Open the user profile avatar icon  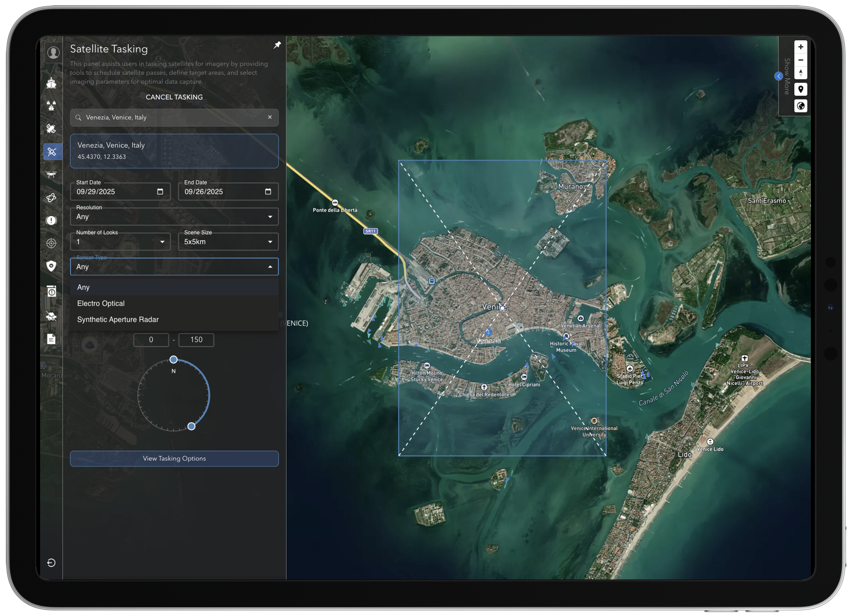(x=53, y=52)
